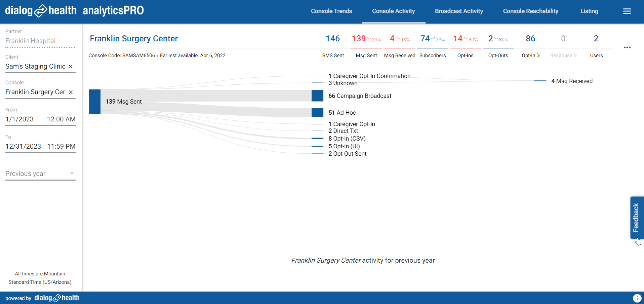
Task: Select the Subscribers metric
Action: coord(433,46)
